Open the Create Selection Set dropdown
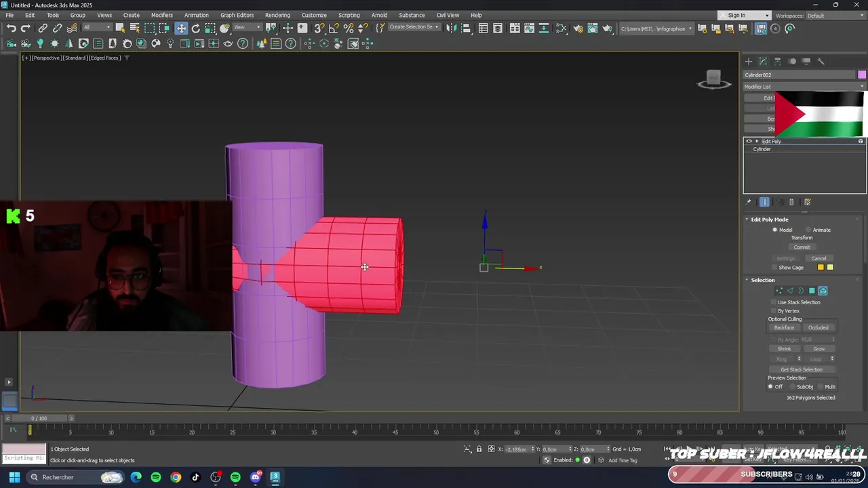The height and width of the screenshot is (488, 868). point(414,28)
